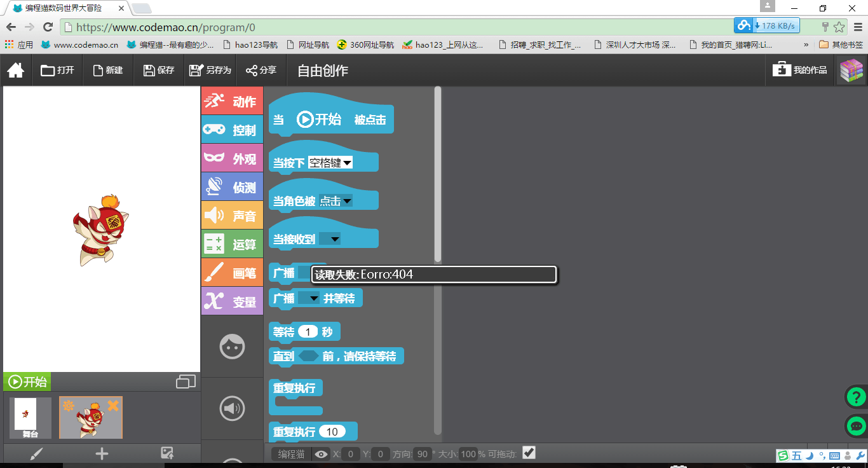This screenshot has width=868, height=468.
Task: Select the Codemao cat sprite thumbnail
Action: tap(91, 418)
